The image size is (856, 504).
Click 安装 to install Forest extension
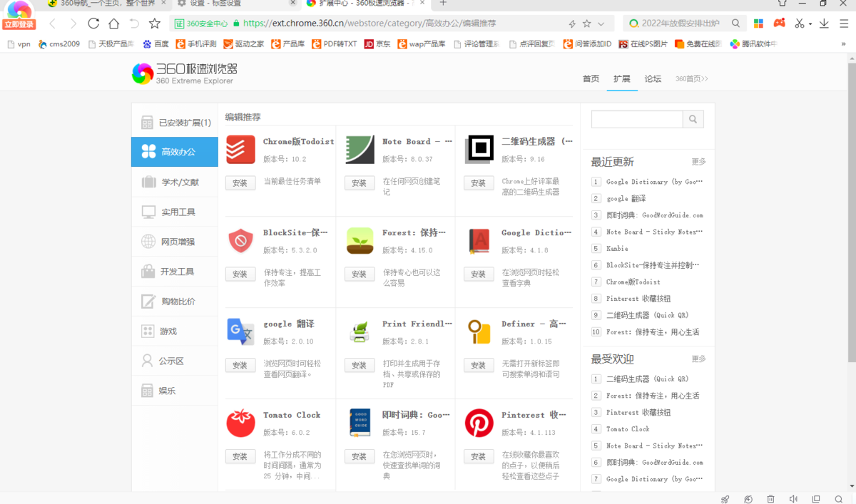click(x=359, y=274)
